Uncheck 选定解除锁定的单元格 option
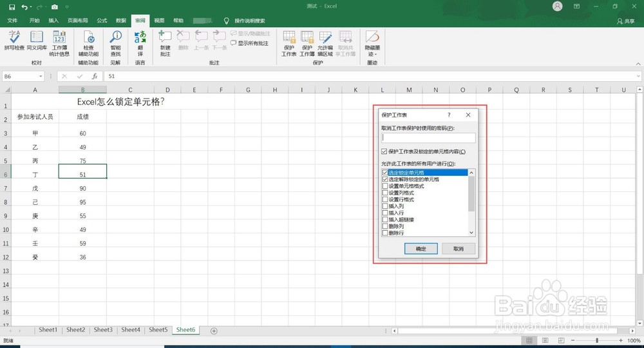The width and height of the screenshot is (644, 348). [x=385, y=180]
